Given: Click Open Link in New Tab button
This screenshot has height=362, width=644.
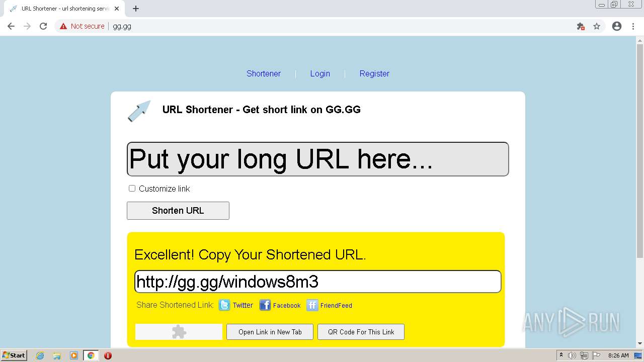Looking at the screenshot, I should [270, 332].
